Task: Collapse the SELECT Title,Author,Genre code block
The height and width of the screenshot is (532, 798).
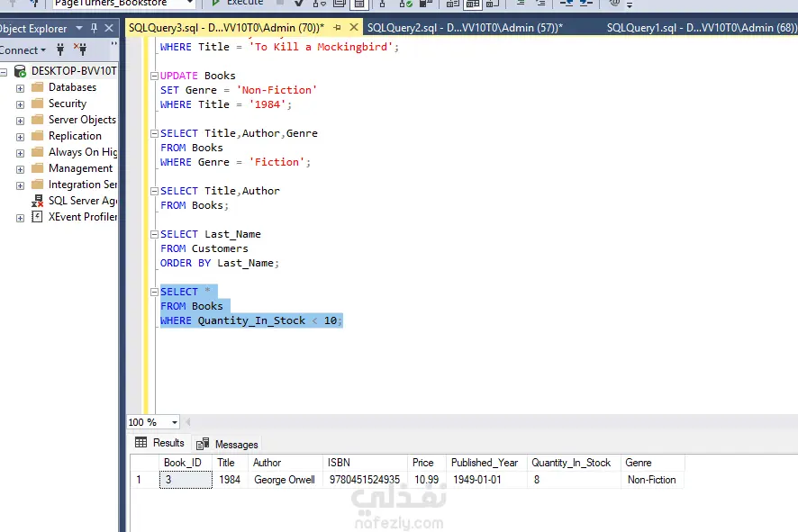Action: [154, 134]
